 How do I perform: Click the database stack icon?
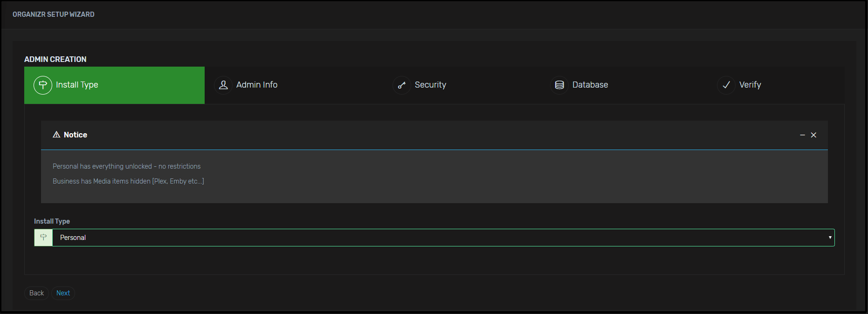559,85
